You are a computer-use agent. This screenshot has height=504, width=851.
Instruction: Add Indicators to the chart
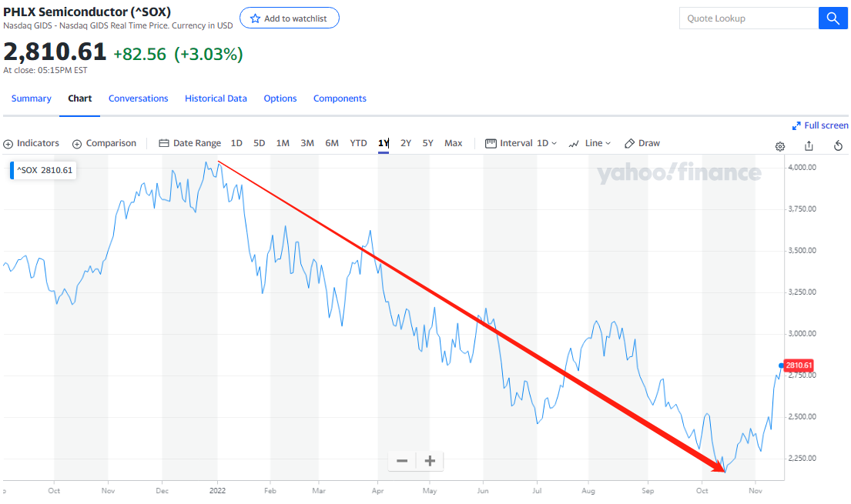click(x=32, y=143)
